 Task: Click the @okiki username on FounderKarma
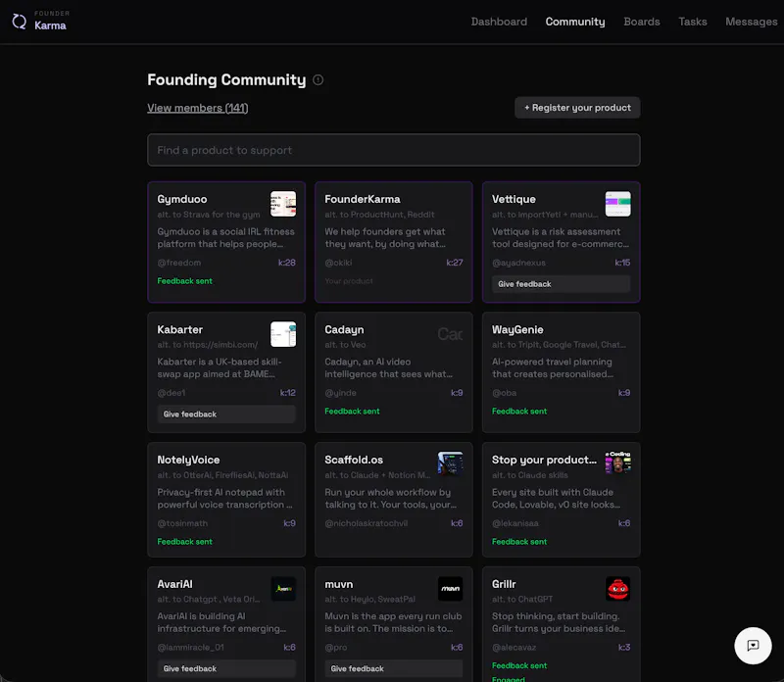tap(338, 263)
